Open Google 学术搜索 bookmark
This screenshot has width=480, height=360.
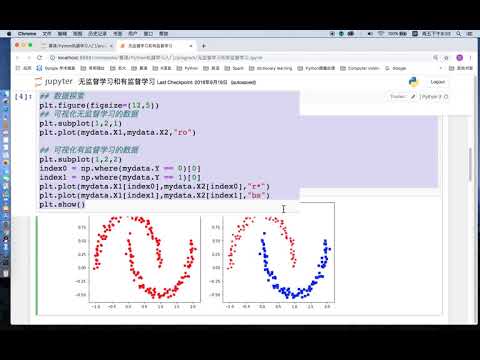(56, 68)
